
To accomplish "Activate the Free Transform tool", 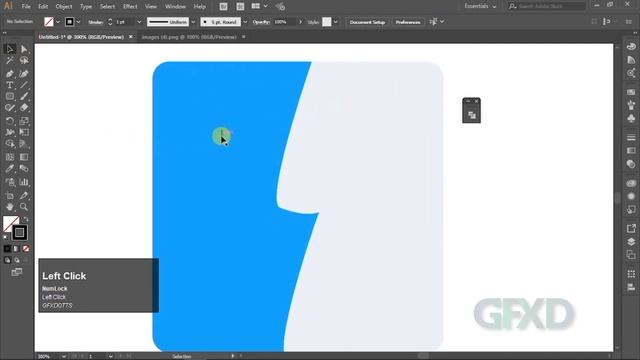I will coord(24,132).
